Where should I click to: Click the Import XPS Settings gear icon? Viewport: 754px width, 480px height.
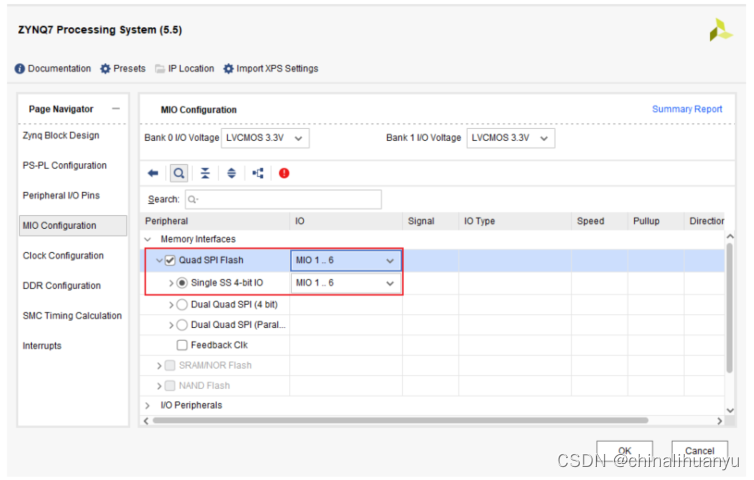(228, 69)
